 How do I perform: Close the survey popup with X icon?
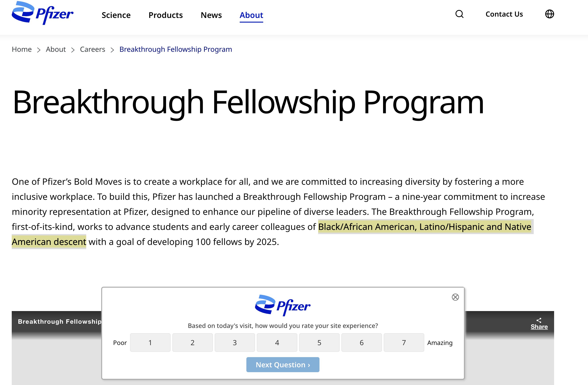(454, 297)
